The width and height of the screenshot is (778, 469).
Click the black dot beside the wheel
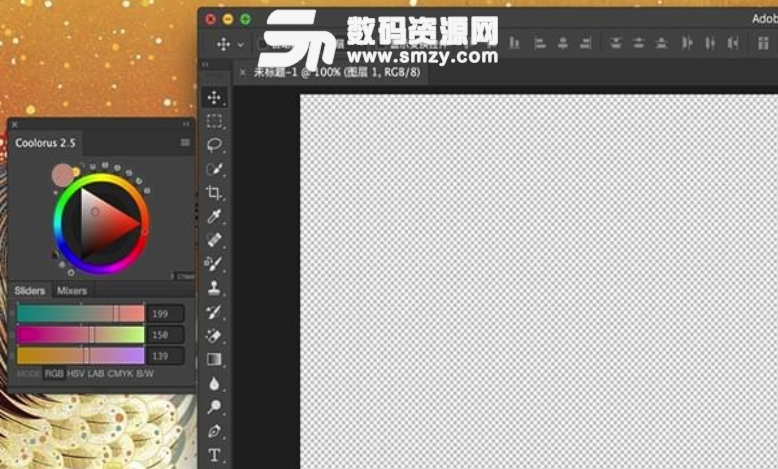tap(55, 255)
